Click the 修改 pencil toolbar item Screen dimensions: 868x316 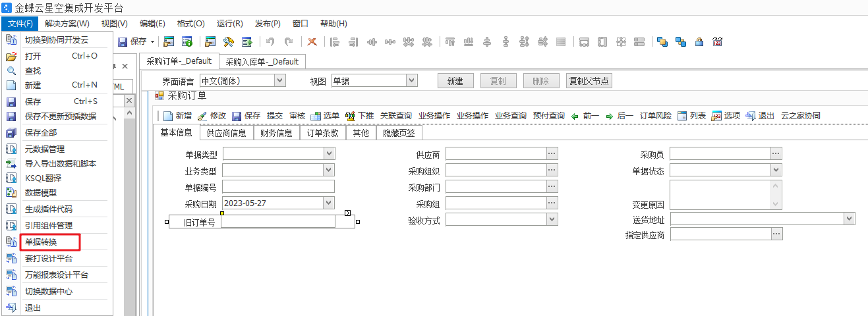tap(212, 116)
